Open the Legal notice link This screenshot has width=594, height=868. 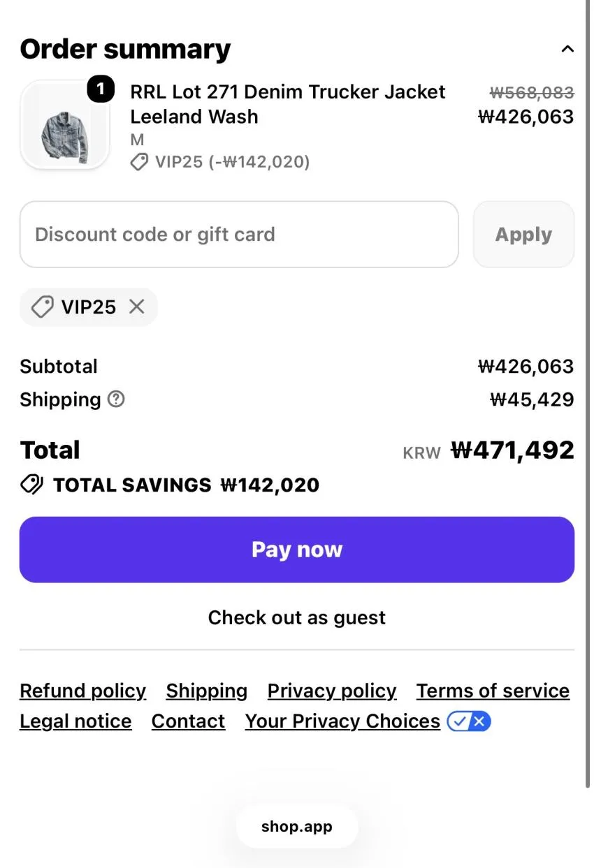click(75, 721)
